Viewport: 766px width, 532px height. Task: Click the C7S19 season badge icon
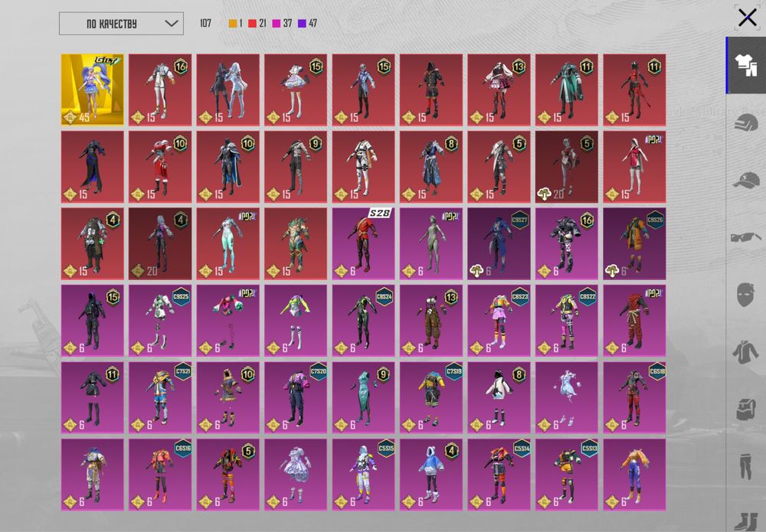coord(453,372)
